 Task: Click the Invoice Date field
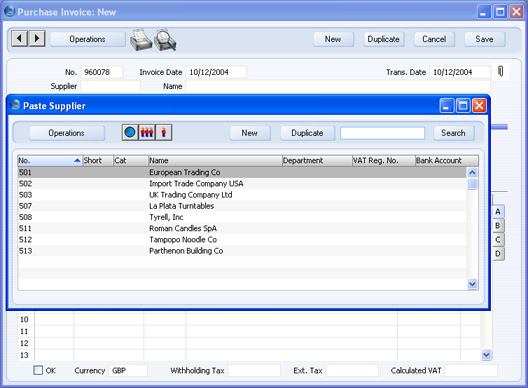tap(216, 72)
